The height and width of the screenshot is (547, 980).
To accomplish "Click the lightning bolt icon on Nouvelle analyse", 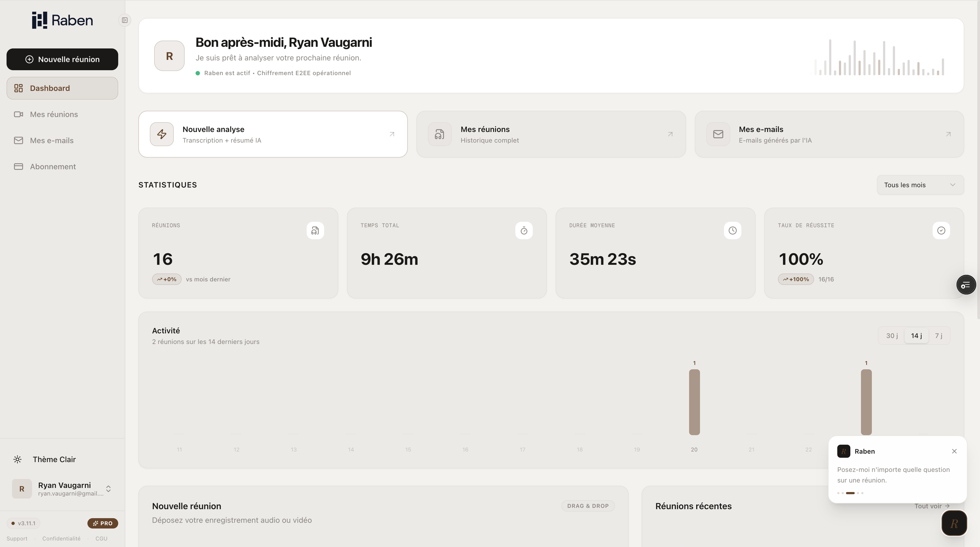I will 162,134.
